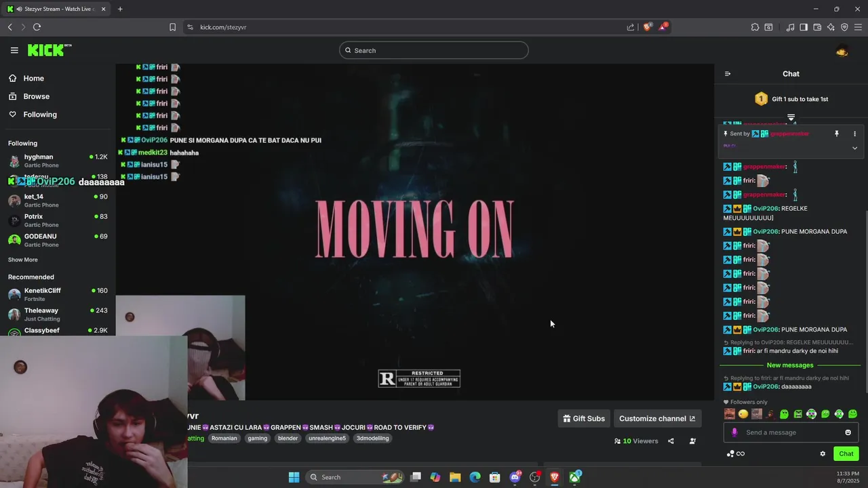The height and width of the screenshot is (488, 868).
Task: Select the unrealengine5 tag
Action: (328, 439)
